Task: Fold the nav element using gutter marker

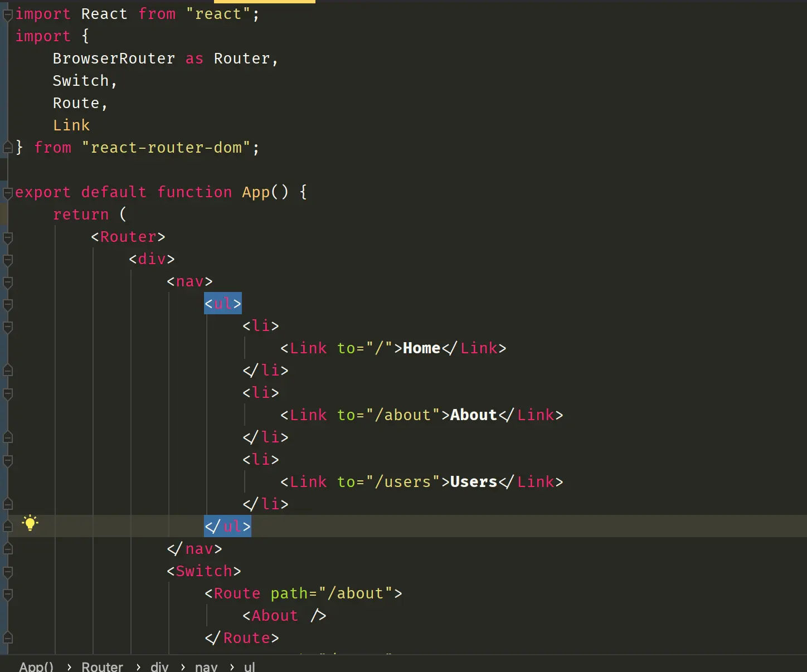Action: 8,283
